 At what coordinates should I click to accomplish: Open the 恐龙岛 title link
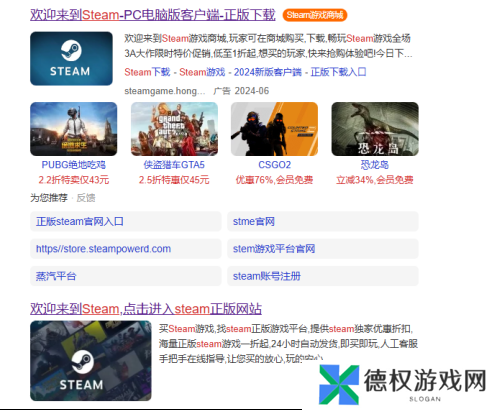tap(375, 165)
